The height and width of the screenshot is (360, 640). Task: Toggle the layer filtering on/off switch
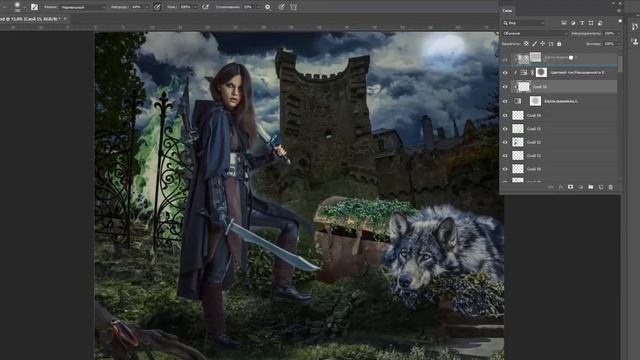[x=620, y=21]
